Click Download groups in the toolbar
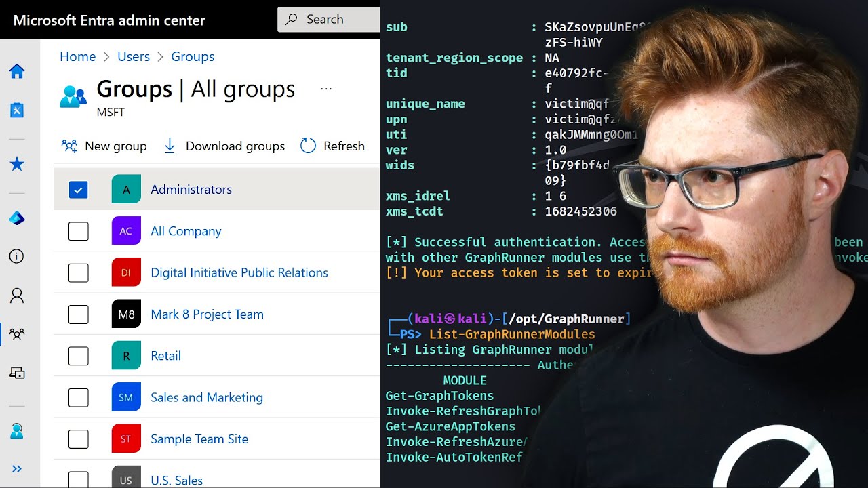This screenshot has height=488, width=868. 224,146
